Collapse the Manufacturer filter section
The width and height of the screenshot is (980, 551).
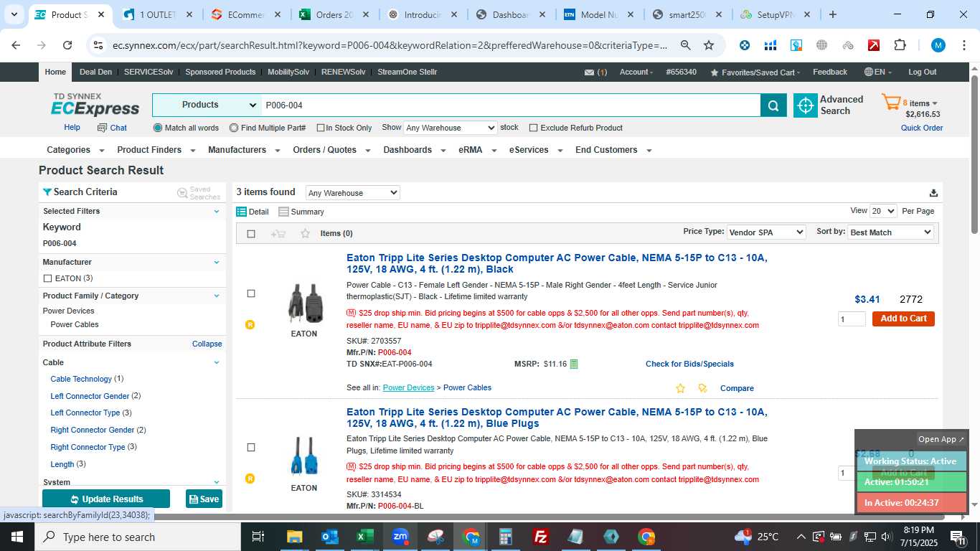click(x=217, y=262)
